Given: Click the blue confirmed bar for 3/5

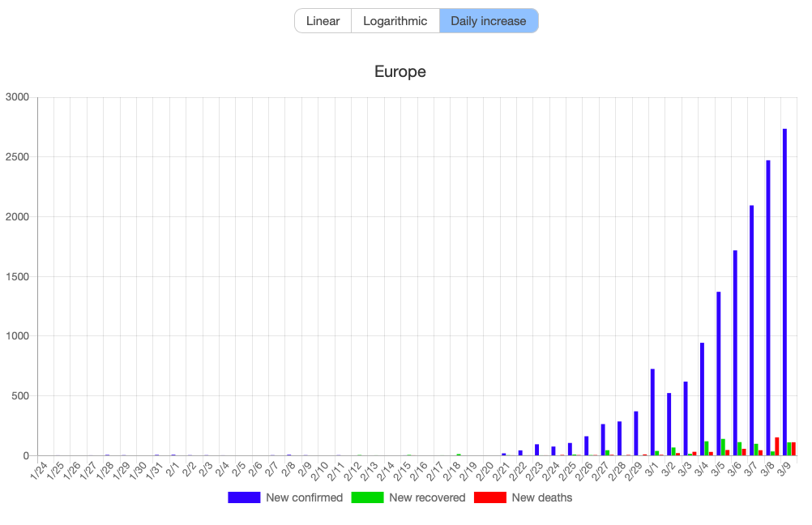Looking at the screenshot, I should coord(719,373).
